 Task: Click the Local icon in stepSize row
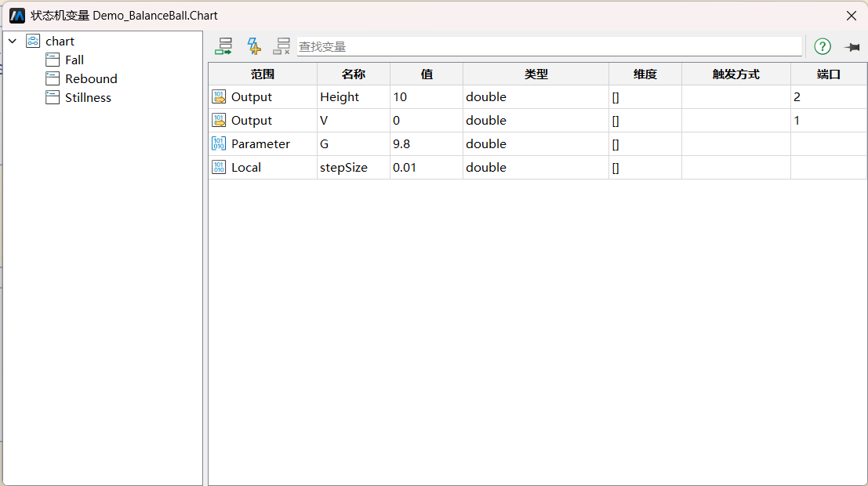(x=219, y=167)
